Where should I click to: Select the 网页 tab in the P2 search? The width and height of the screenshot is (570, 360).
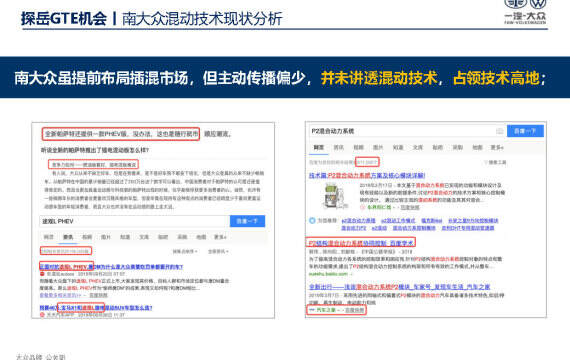tap(319, 147)
